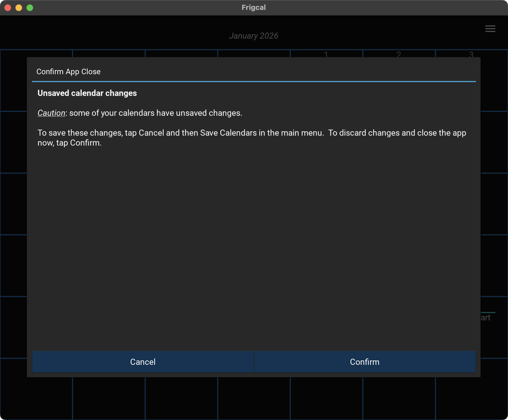Click the underlined Caution text
This screenshot has height=420, width=508.
point(51,113)
